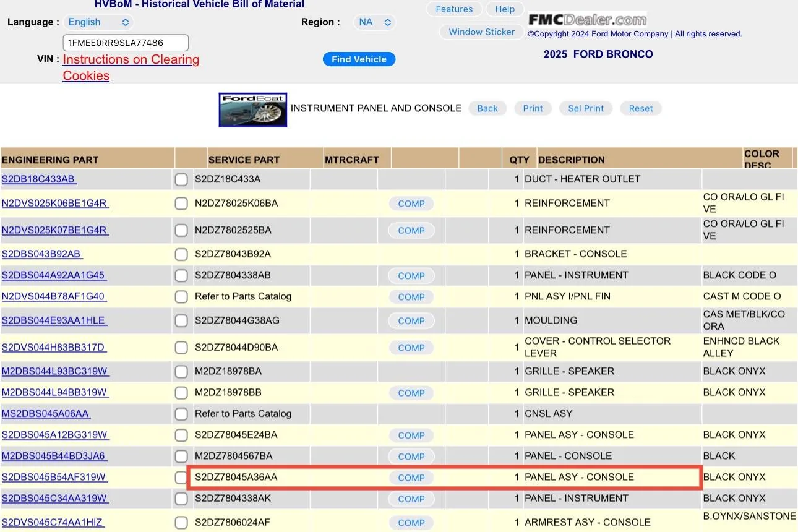
Task: Tick the checkbox for S2DZ7806024AF
Action: point(181,523)
